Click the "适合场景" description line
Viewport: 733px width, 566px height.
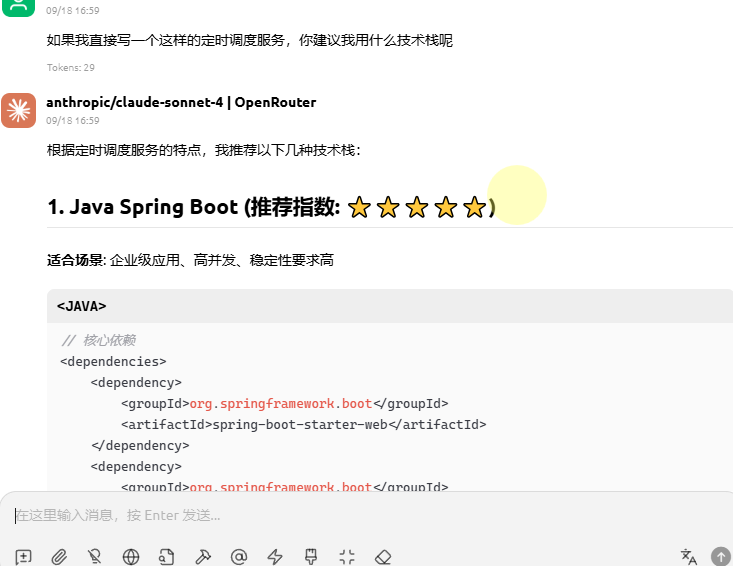coord(190,260)
